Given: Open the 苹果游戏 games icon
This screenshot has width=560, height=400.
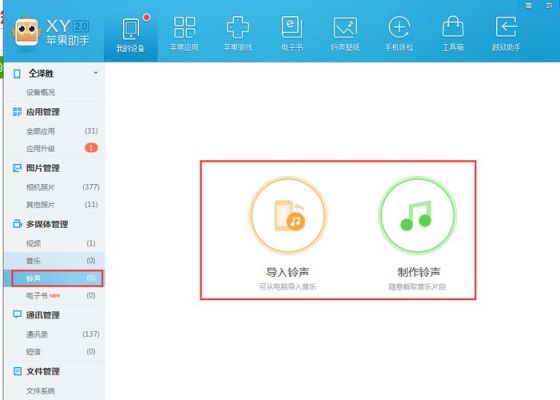Looking at the screenshot, I should [238, 28].
